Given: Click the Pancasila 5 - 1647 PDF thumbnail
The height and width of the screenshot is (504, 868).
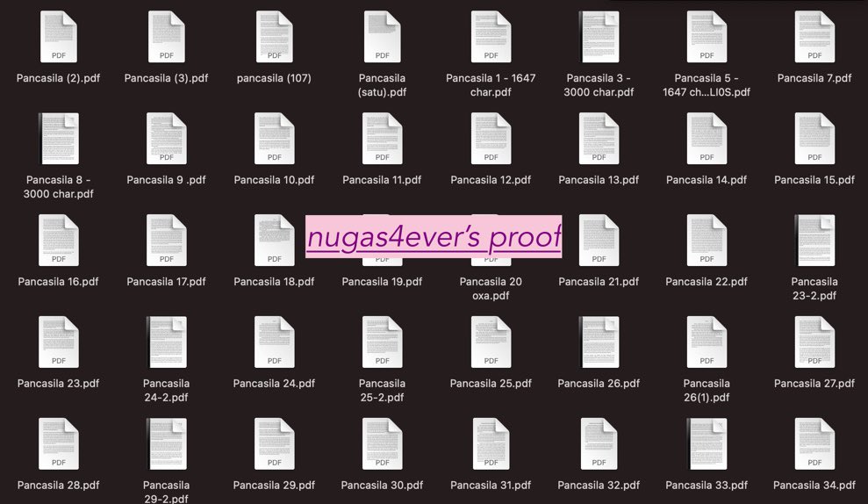Looking at the screenshot, I should 707,37.
